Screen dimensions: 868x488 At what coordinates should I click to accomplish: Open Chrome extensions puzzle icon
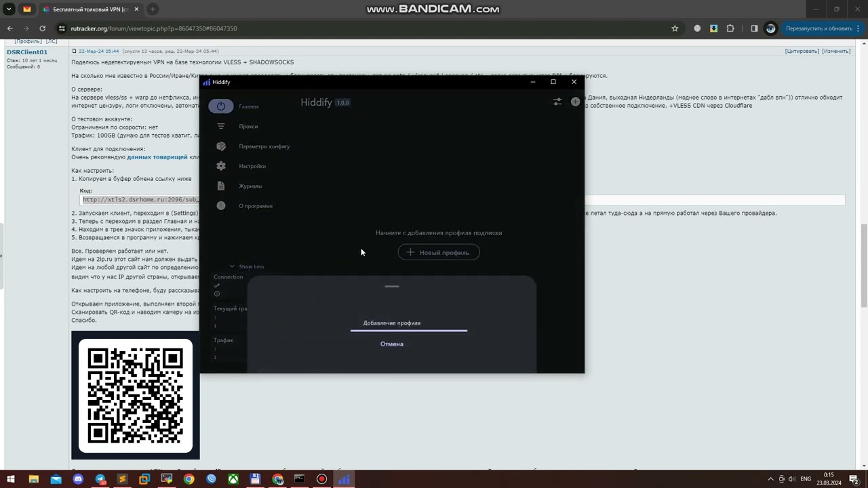pyautogui.click(x=730, y=28)
